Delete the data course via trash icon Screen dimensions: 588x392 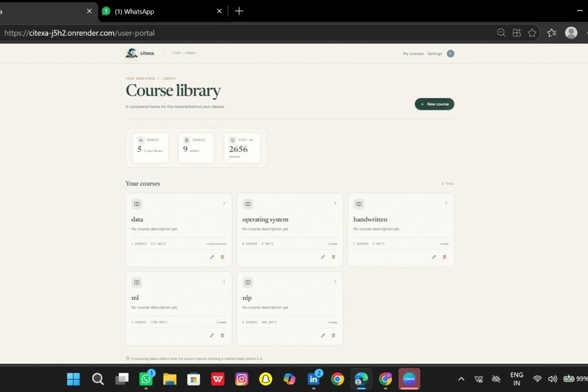[x=223, y=257]
